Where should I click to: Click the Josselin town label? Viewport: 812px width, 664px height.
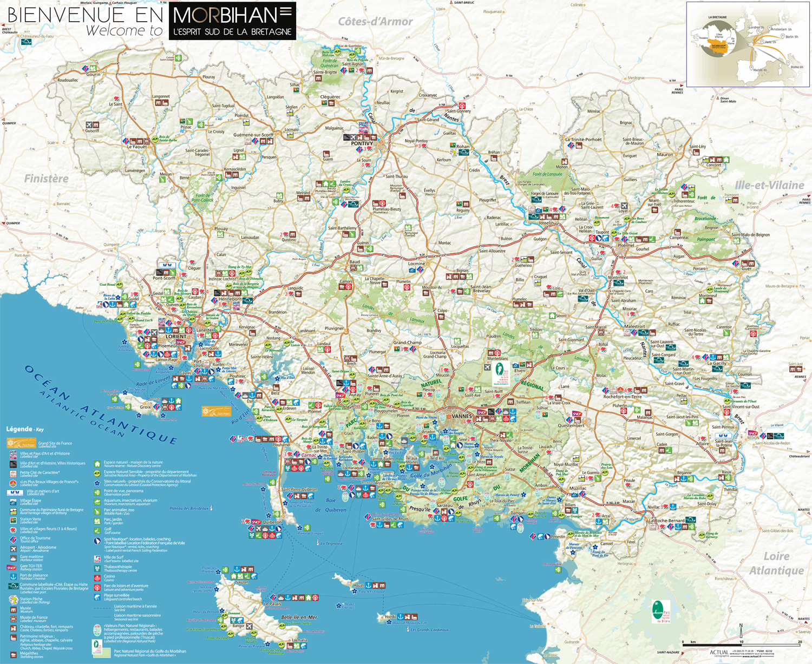tap(546, 223)
